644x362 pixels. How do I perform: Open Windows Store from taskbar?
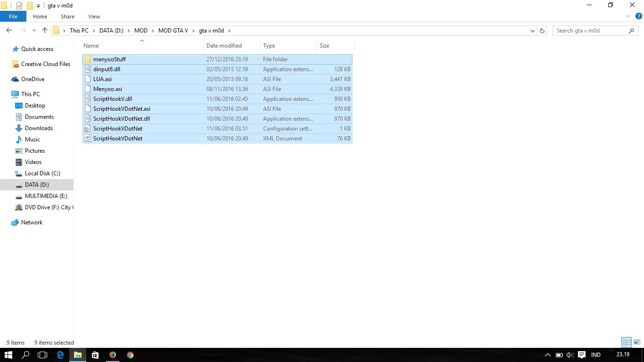coord(95,355)
